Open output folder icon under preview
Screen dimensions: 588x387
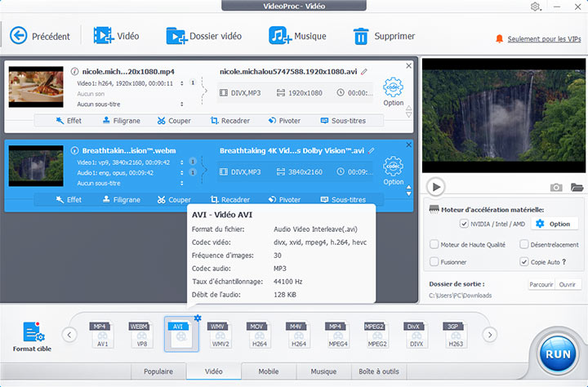577,187
